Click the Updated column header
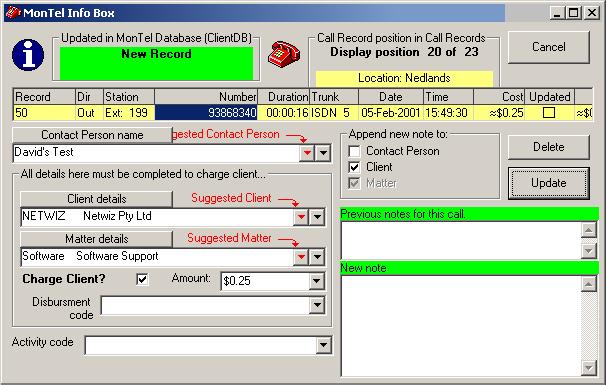The height and width of the screenshot is (385, 606). (550, 97)
